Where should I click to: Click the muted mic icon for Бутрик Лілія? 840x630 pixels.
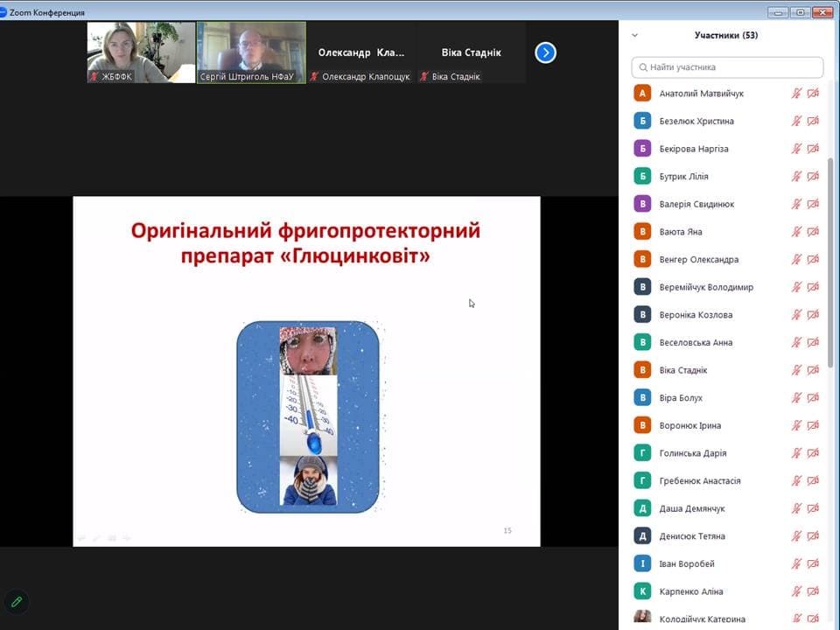coord(796,176)
